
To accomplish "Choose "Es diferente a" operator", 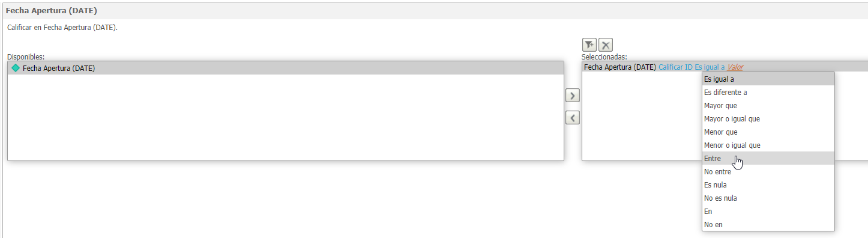I will click(x=768, y=93).
